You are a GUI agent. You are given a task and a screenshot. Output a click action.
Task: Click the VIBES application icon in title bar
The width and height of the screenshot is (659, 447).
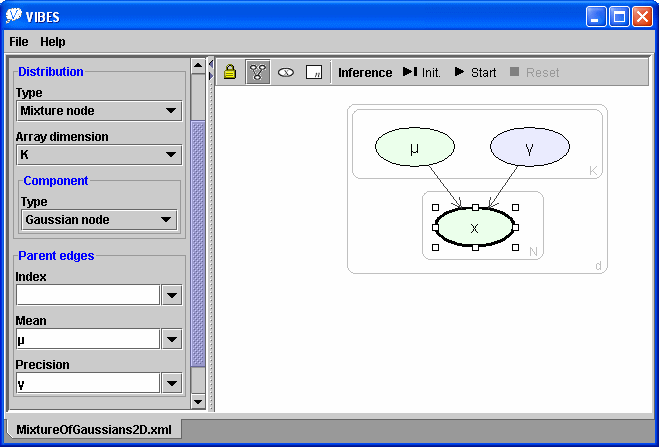coord(13,17)
